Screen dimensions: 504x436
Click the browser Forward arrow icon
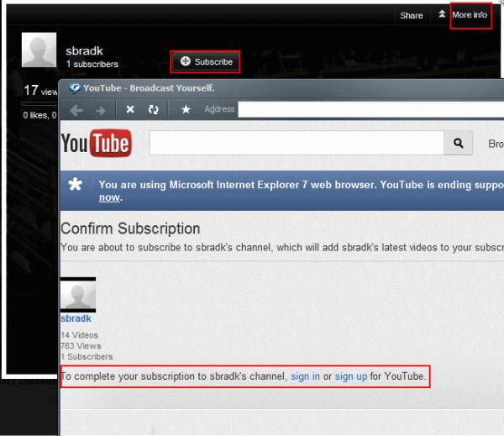101,111
